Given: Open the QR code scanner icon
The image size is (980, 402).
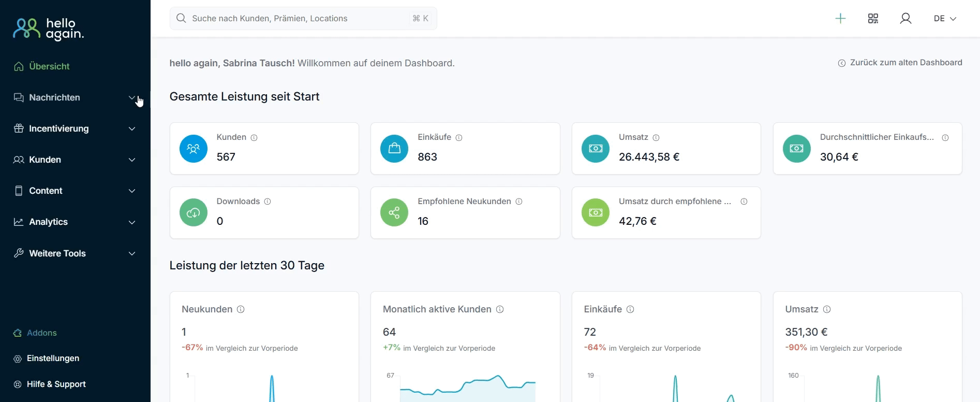Looking at the screenshot, I should [873, 19].
